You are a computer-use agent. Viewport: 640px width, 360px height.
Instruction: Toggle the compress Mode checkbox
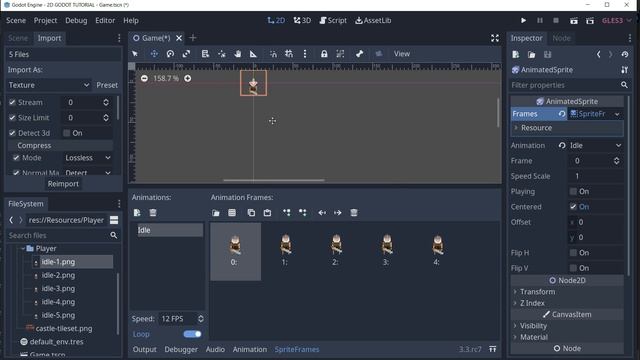point(16,158)
